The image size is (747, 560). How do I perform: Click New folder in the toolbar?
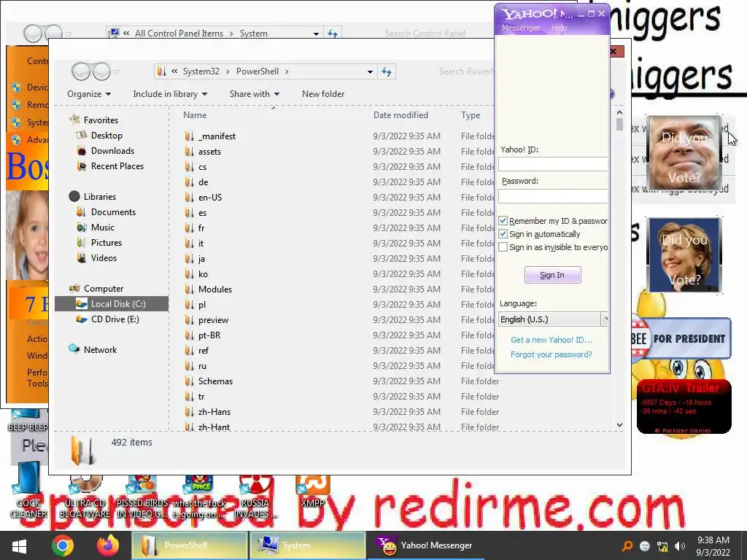pyautogui.click(x=323, y=94)
